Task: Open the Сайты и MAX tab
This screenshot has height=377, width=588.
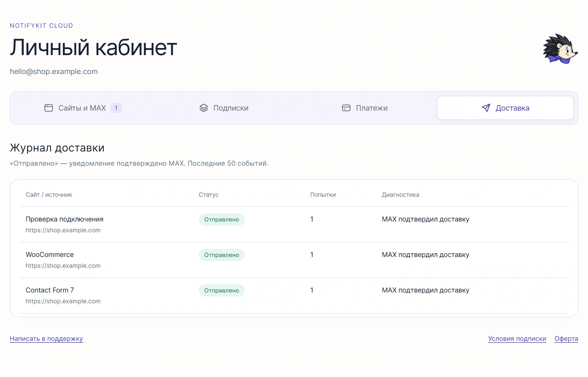Action: click(x=83, y=108)
